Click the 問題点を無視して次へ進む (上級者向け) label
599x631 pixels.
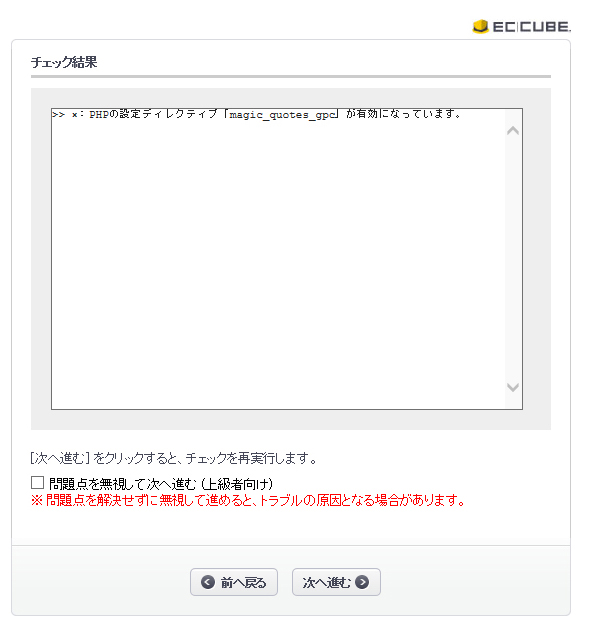click(161, 483)
